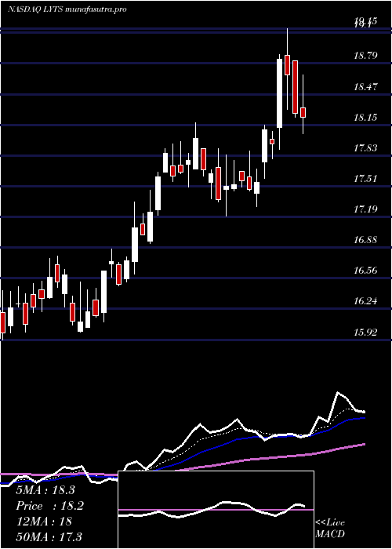Click the 15.92 price axis label

pos(365,332)
